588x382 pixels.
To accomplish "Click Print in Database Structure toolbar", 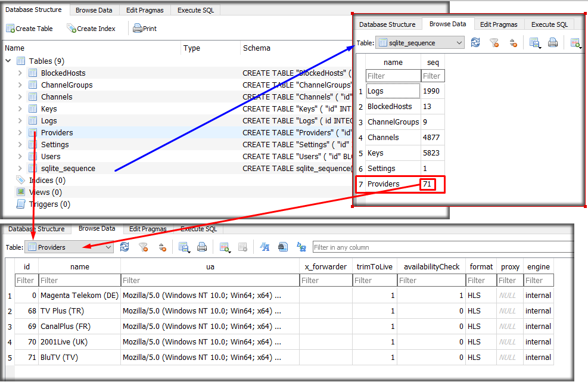I will (x=145, y=29).
